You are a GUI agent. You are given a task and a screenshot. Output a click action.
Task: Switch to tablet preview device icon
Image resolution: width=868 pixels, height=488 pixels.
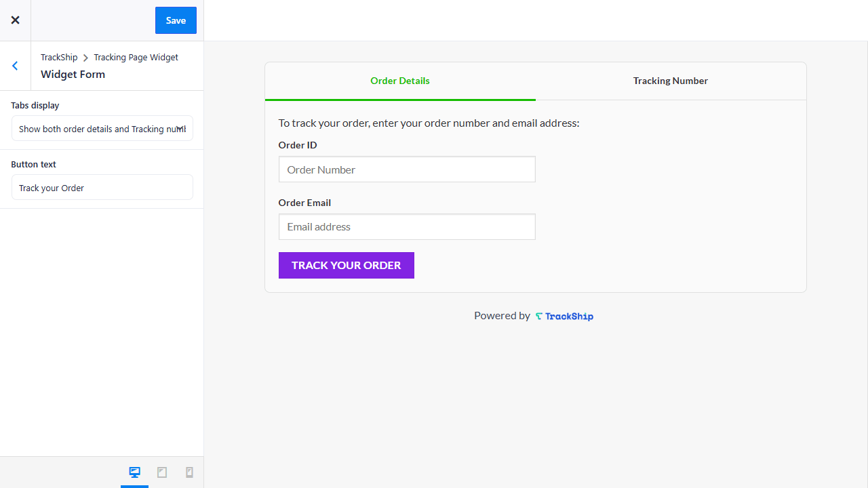pyautogui.click(x=162, y=472)
